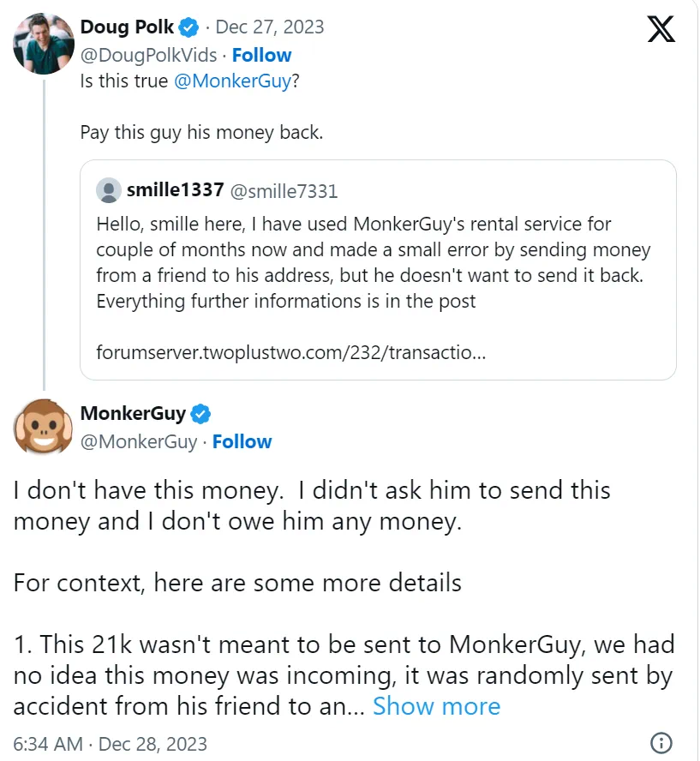Click the MonkerGuy display name

pyautogui.click(x=133, y=414)
